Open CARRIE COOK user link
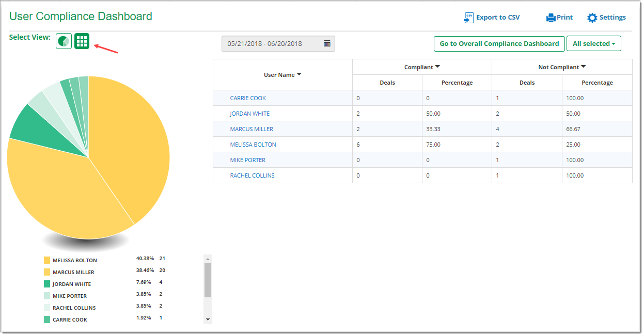This screenshot has height=336, width=644. pos(248,98)
